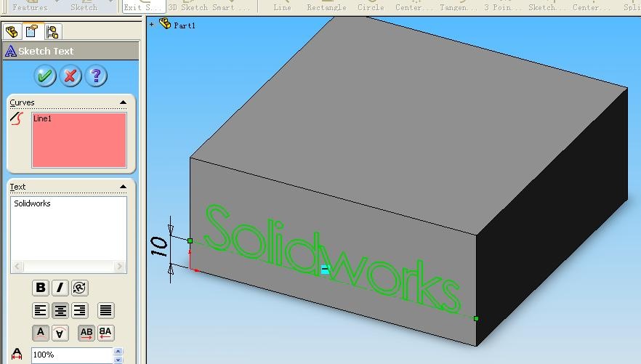The width and height of the screenshot is (641, 364).
Task: Click the Width Factor 100% field
Action: pyautogui.click(x=72, y=355)
